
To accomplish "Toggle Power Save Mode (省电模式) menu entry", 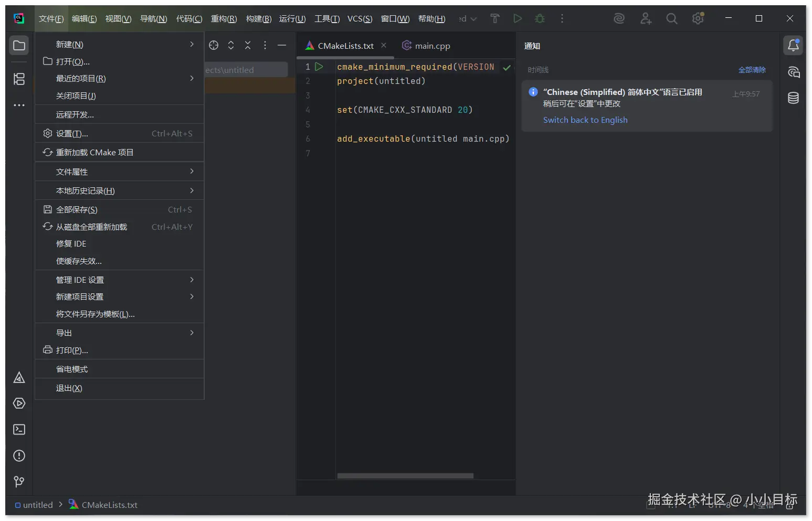I will (x=72, y=369).
